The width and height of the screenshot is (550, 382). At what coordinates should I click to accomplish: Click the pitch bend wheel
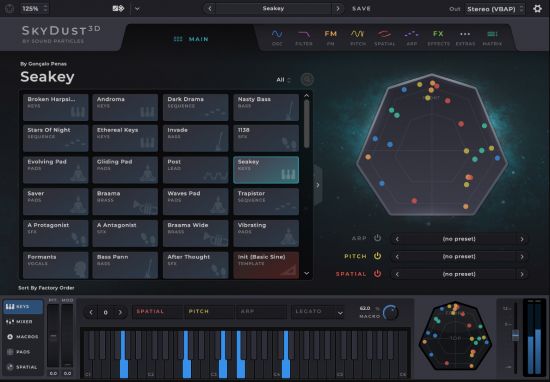(53, 336)
